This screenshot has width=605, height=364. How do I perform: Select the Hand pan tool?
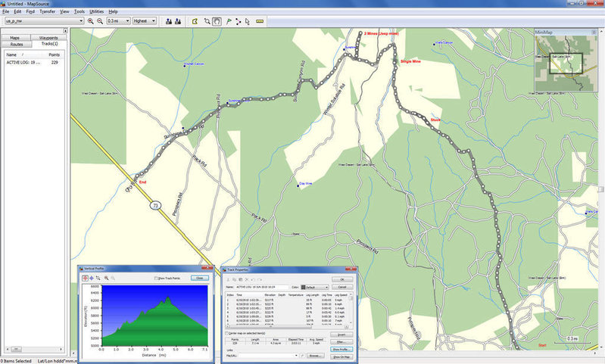(217, 21)
